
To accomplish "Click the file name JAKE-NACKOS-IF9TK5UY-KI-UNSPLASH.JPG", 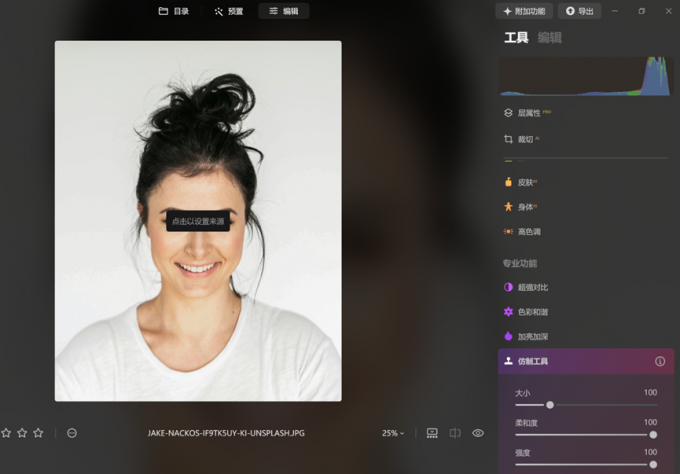I will click(x=226, y=433).
